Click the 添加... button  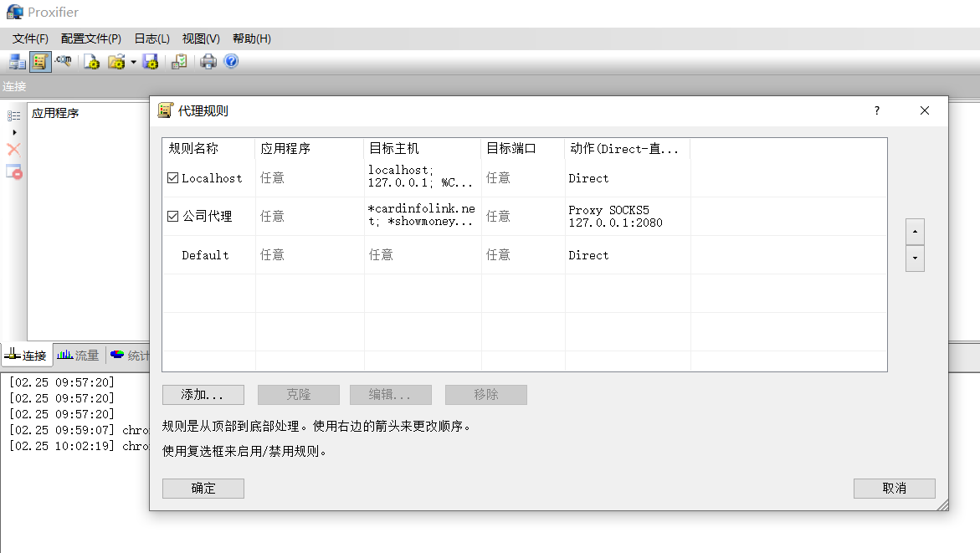(203, 395)
